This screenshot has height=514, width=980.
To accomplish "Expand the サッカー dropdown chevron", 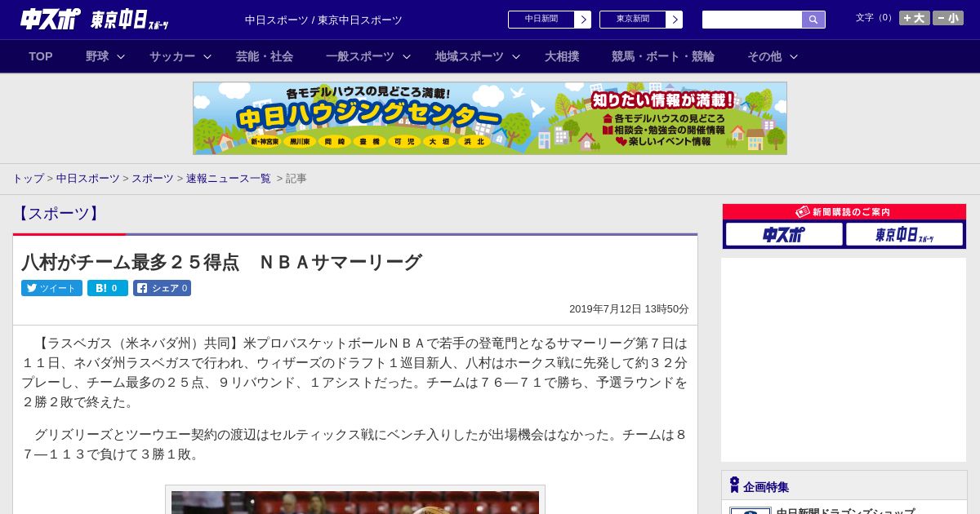I will coord(207,56).
